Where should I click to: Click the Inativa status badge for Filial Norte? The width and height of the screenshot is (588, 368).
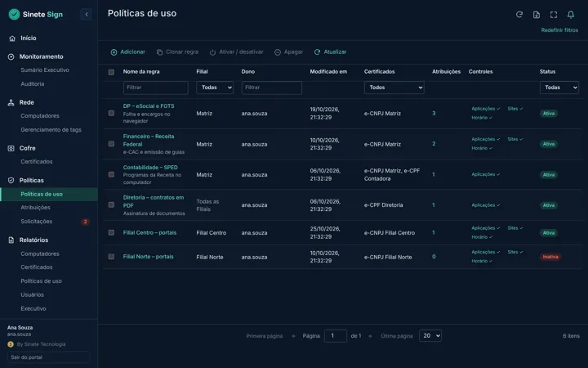(550, 257)
